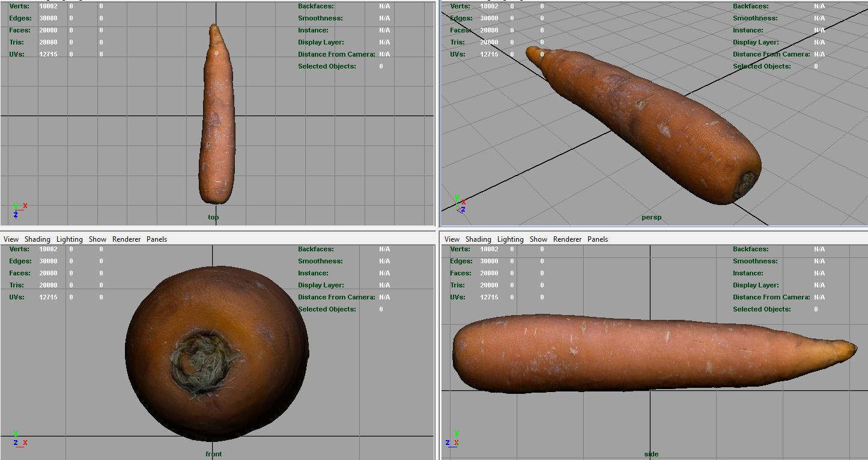The height and width of the screenshot is (460, 868).
Task: Open the Shading menu of the front viewport
Action: (37, 239)
